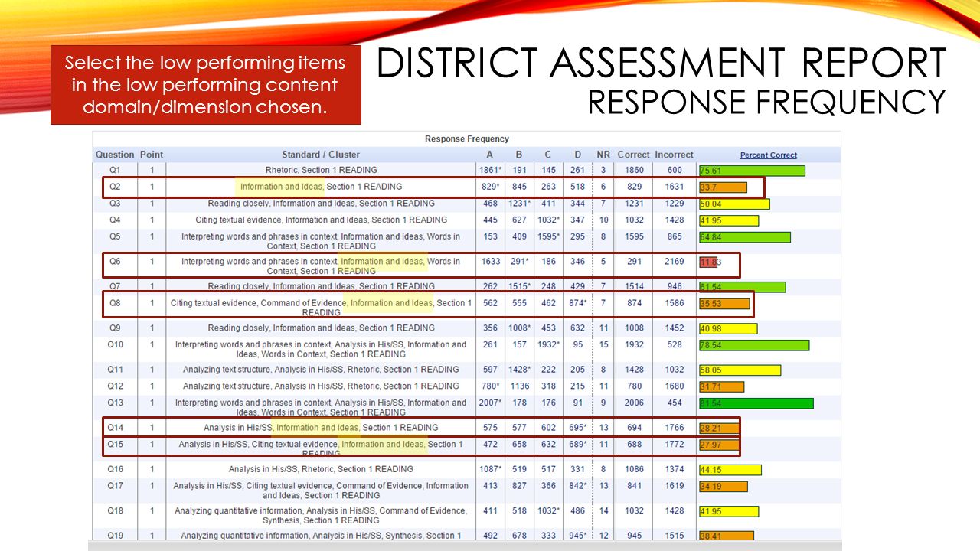Click the 2169 incorrect count for Q6
Viewport: 980px width, 551px height.
click(x=674, y=262)
